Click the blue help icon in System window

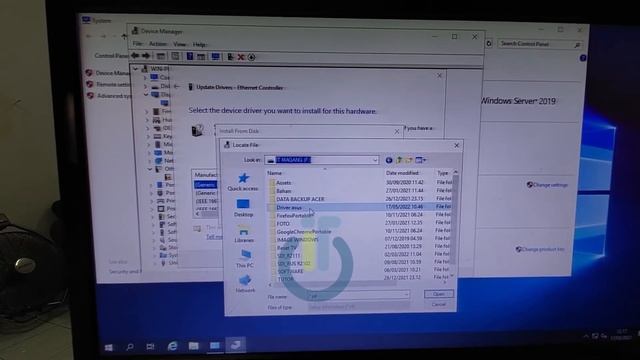[x=583, y=58]
